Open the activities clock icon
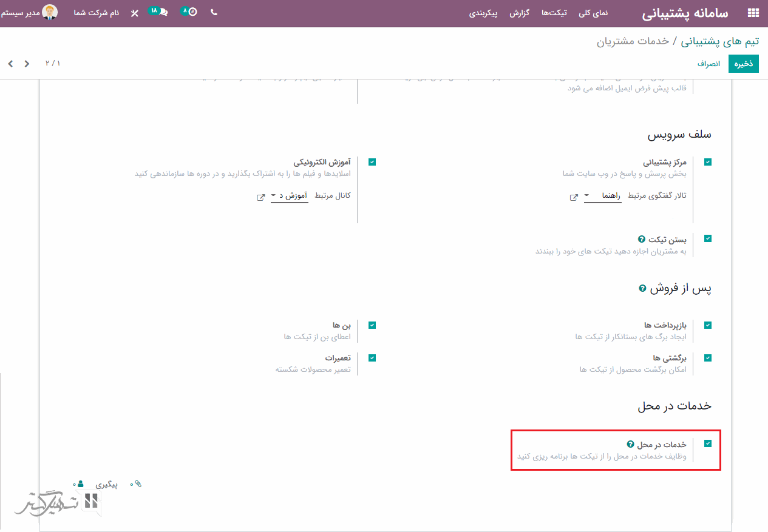768x532 pixels. [x=192, y=12]
